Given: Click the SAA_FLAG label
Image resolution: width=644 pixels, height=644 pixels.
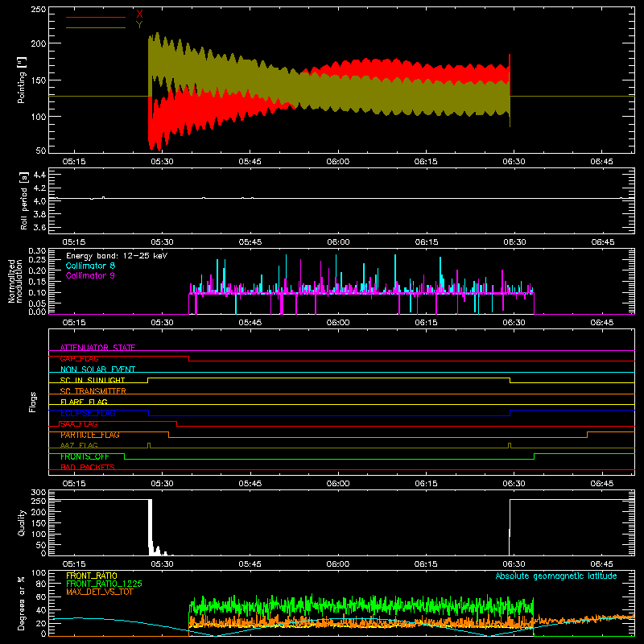Looking at the screenshot, I should point(79,424).
